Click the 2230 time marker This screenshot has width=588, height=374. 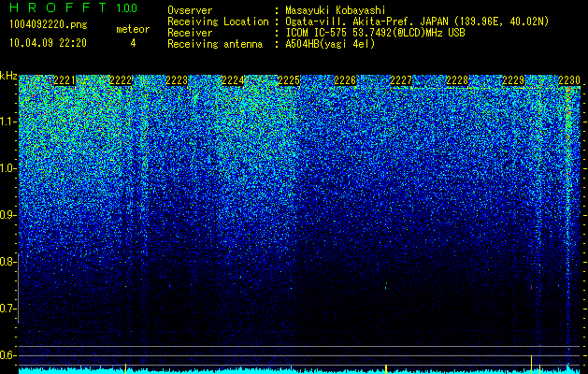click(569, 80)
